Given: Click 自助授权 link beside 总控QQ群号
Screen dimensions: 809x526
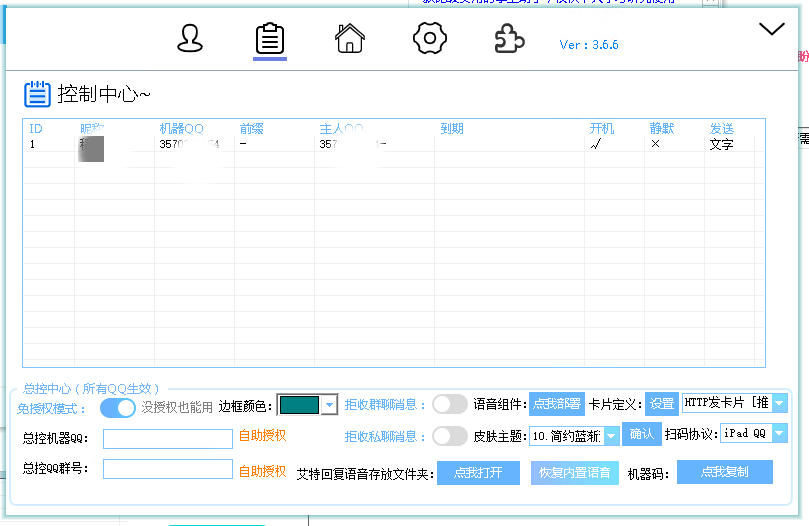Looking at the screenshot, I should tap(262, 470).
